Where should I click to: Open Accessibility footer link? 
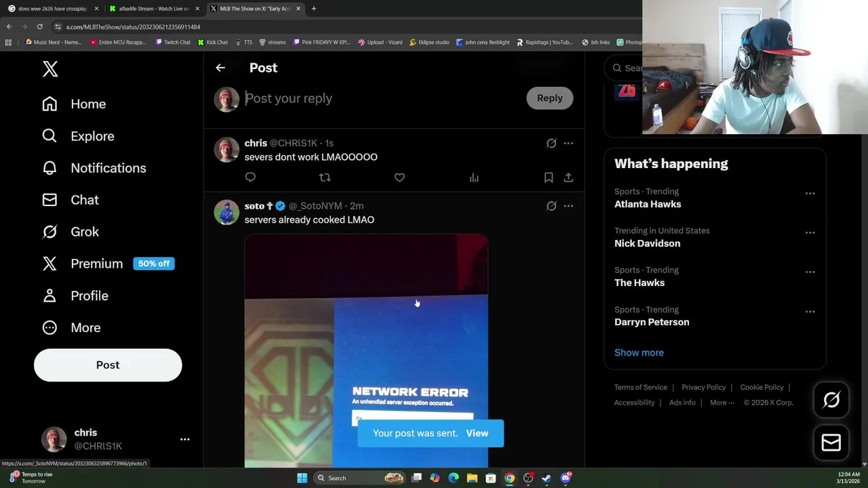[634, 403]
